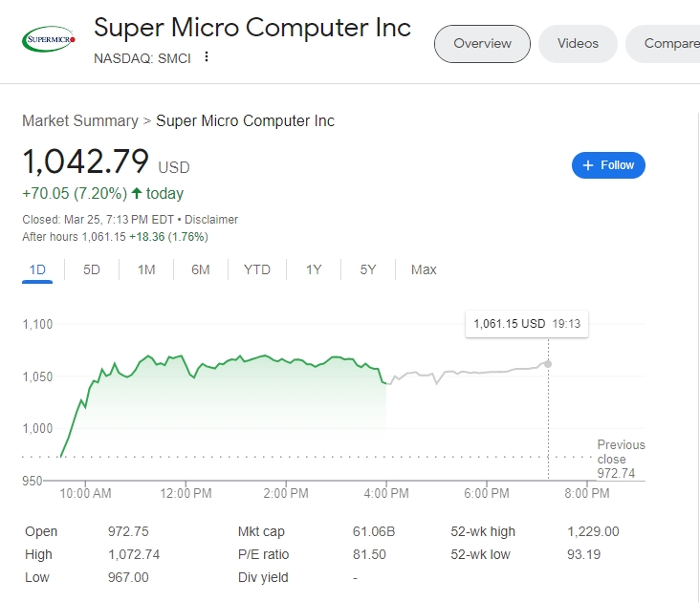Switch to the Videos tab
700x602 pixels.
(x=578, y=43)
